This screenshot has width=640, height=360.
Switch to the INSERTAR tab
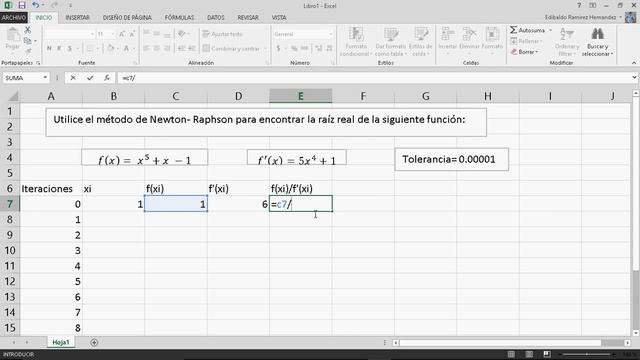[x=77, y=18]
